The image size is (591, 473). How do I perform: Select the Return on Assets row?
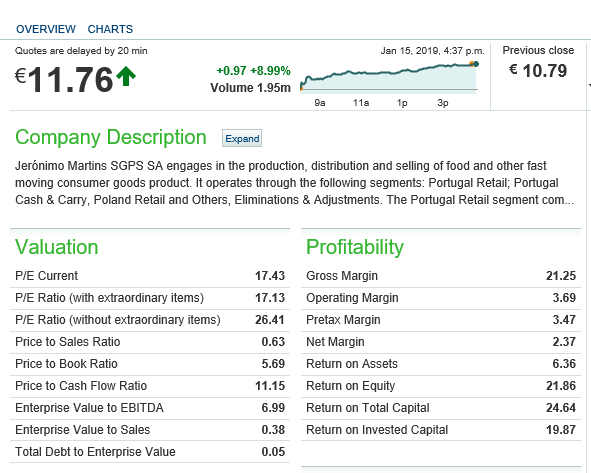[x=441, y=364]
